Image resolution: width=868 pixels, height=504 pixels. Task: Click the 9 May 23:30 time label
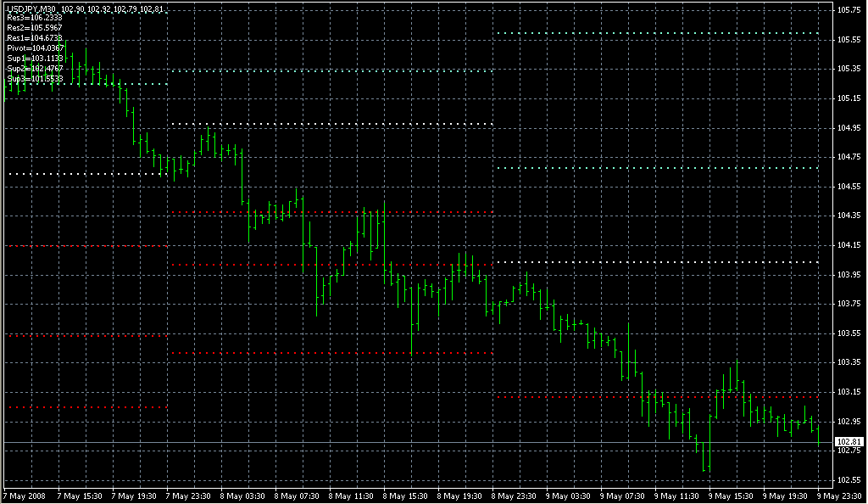point(840,495)
